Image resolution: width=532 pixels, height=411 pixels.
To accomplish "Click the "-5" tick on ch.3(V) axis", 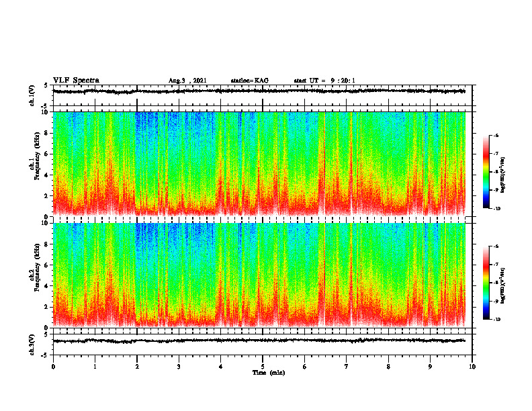I will point(45,355).
